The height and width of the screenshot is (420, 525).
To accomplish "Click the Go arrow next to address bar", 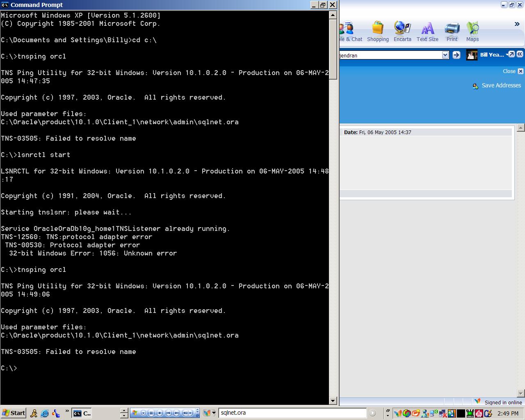I will pos(456,55).
